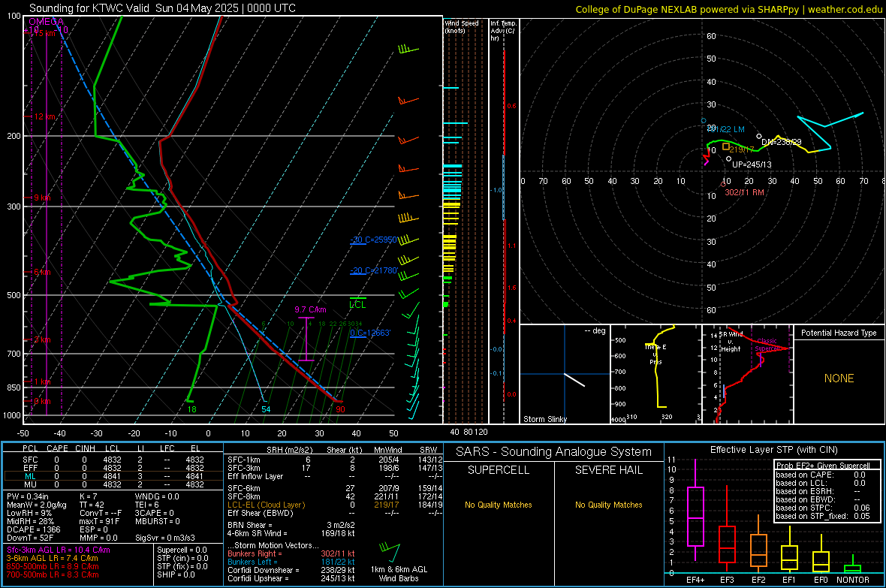The width and height of the screenshot is (886, 588).
Task: Click the Storm Slinky panel label
Action: pyautogui.click(x=544, y=419)
